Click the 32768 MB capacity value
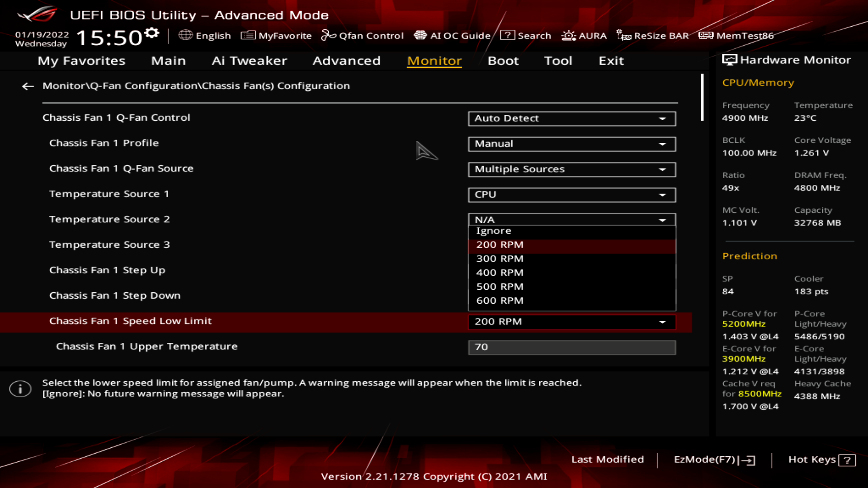 pos(817,223)
